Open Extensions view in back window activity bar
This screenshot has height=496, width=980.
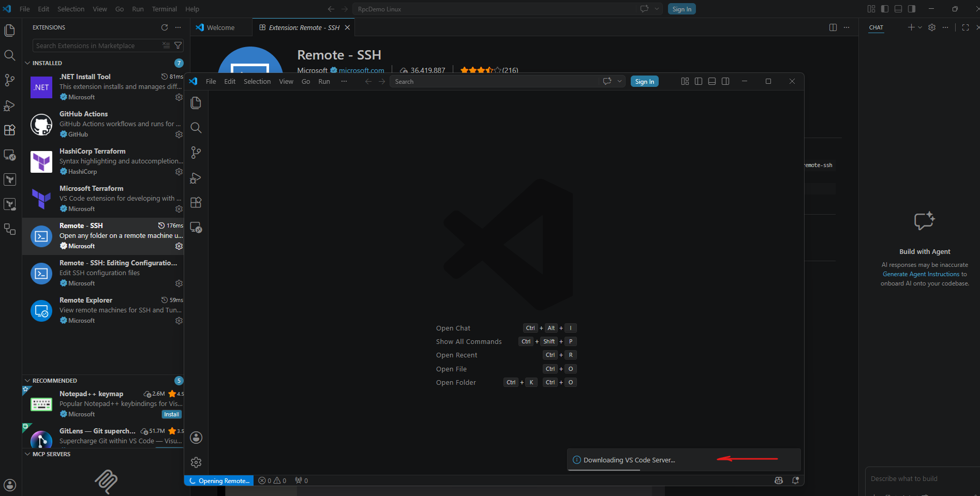(9, 130)
